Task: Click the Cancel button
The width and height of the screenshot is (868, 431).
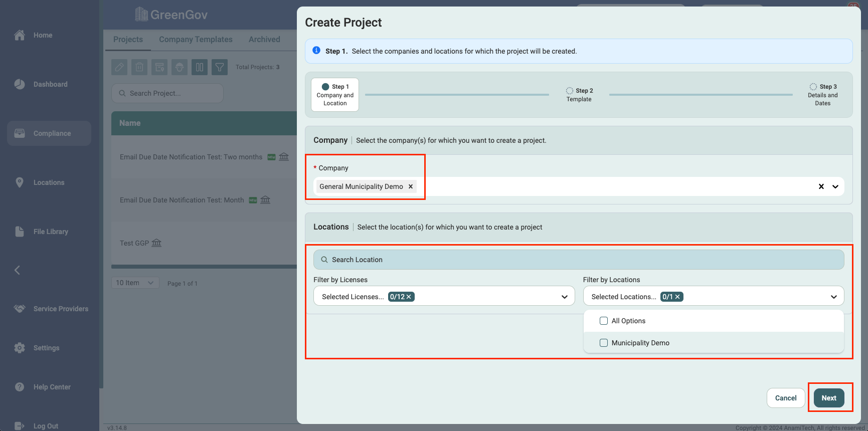Action: [x=786, y=398]
